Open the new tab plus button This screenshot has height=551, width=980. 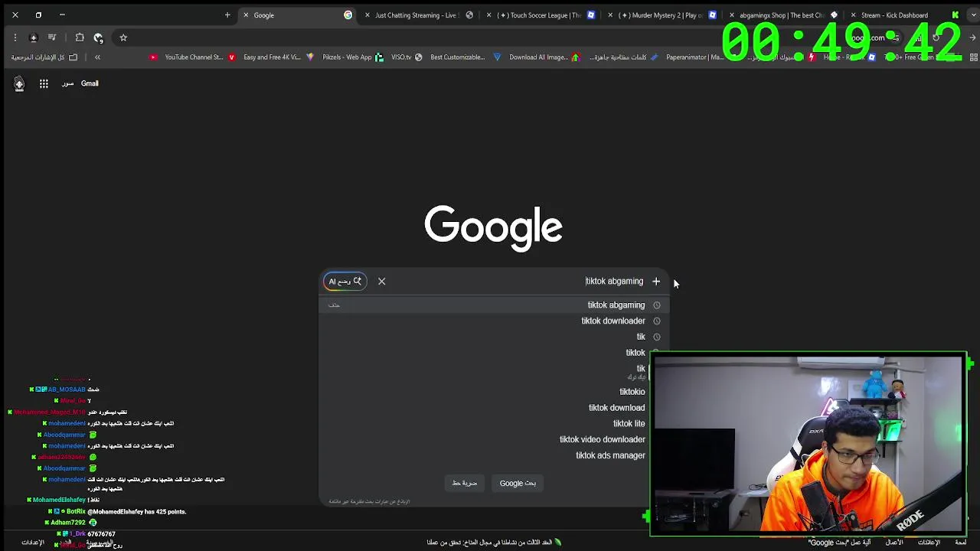tap(227, 15)
